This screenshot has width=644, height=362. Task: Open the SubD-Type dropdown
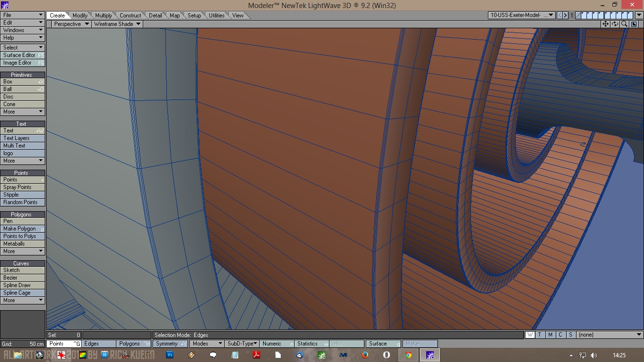click(242, 344)
